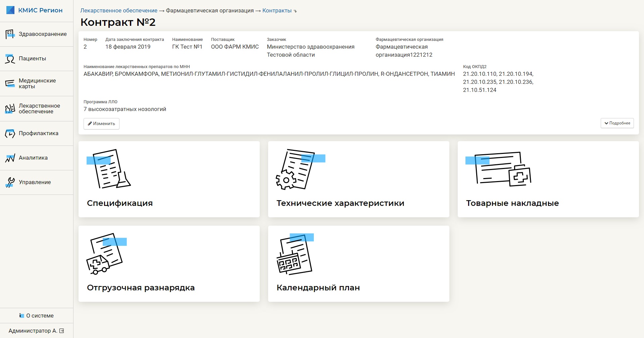Open the Пациенты sidebar icon
Viewport: 644px width, 338px height.
click(10, 59)
